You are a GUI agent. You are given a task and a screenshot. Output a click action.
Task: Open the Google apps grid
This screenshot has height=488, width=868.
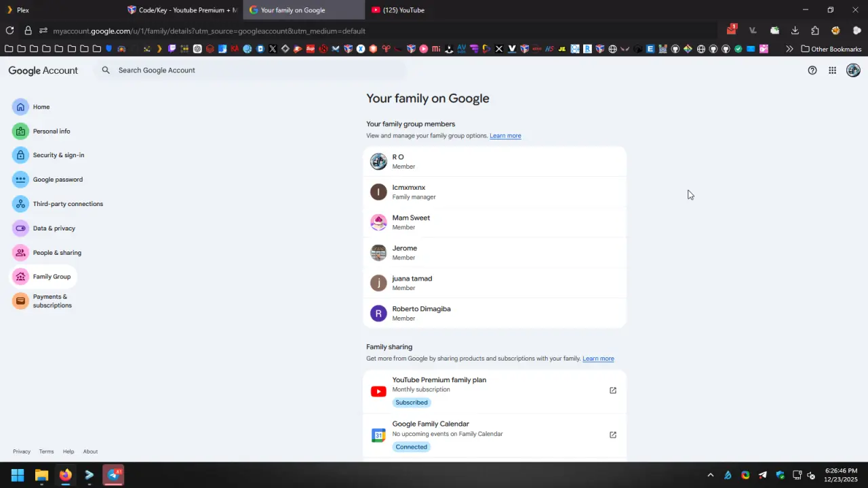832,70
